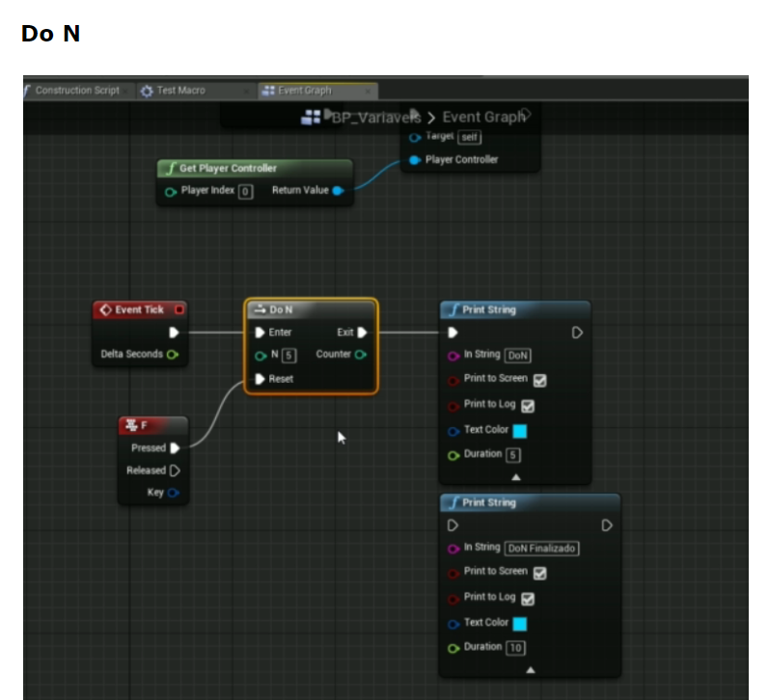Open Text Color swatch on first Print String
This screenshot has width=769, height=700.
coord(520,431)
